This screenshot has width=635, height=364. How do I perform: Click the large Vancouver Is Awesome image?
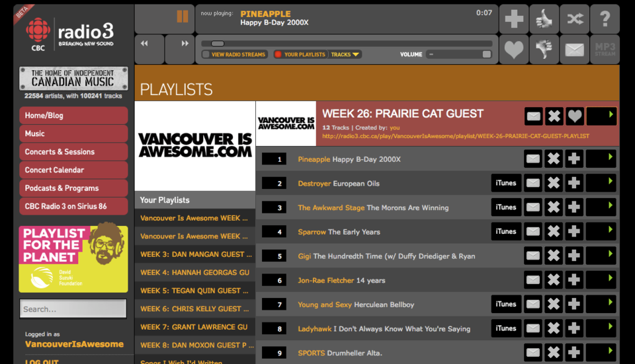195,146
